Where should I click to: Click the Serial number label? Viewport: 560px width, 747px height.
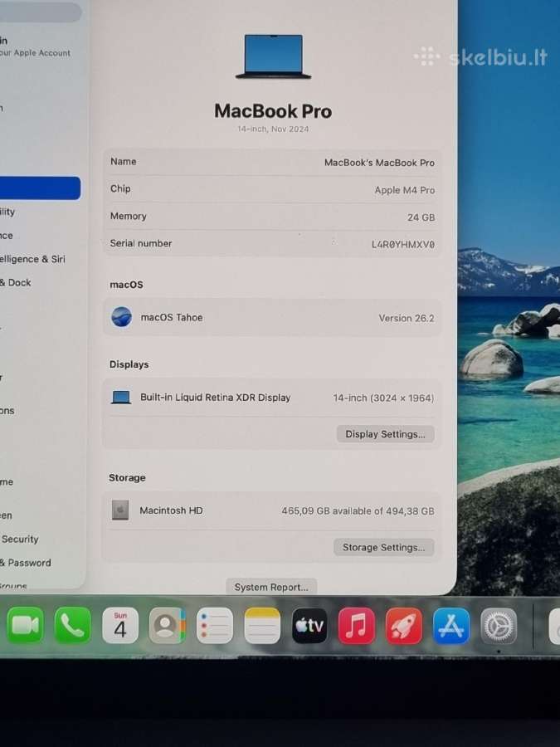point(141,243)
